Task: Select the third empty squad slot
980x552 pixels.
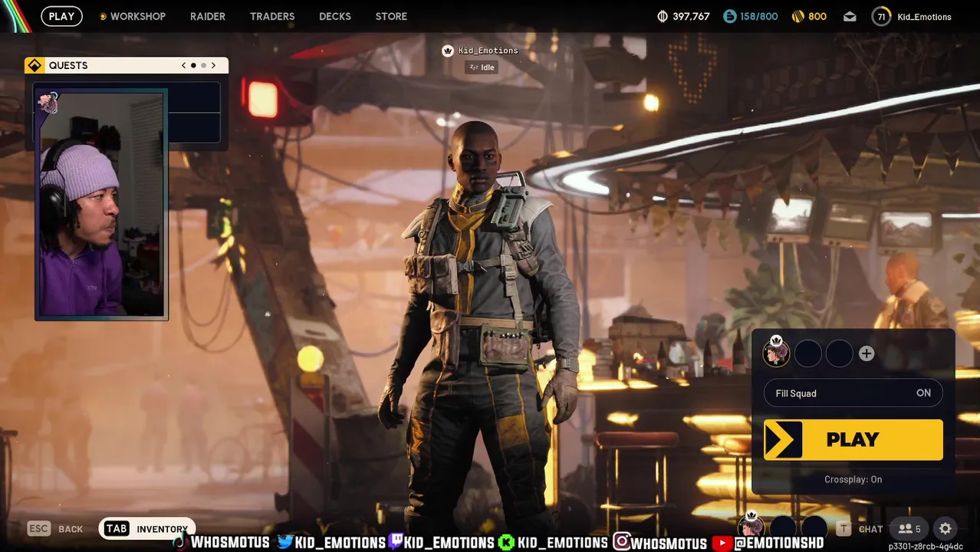Action: pyautogui.click(x=839, y=353)
